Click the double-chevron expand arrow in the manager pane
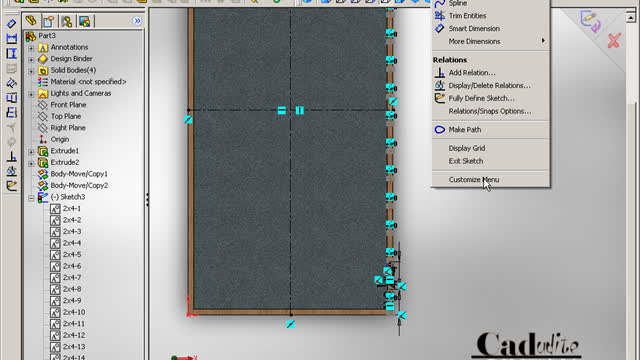The image size is (640, 360). 137,21
